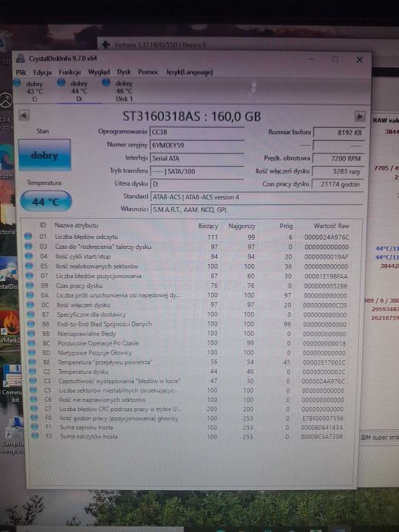Go to previous disk with left arrow
This screenshot has width=399, height=532.
(24, 116)
